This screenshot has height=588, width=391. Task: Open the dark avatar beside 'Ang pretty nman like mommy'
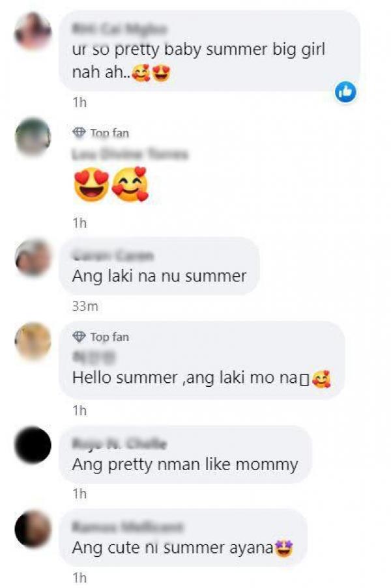point(33,445)
